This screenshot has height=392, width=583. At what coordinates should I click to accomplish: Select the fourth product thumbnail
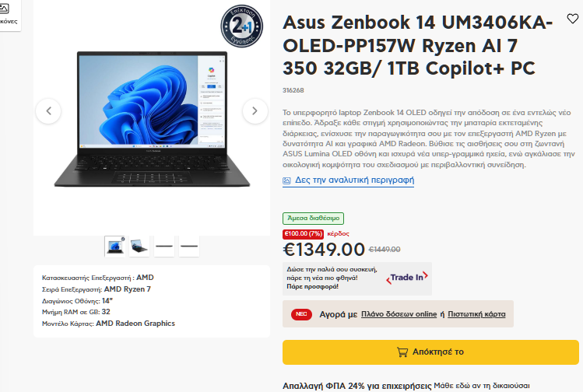click(189, 246)
